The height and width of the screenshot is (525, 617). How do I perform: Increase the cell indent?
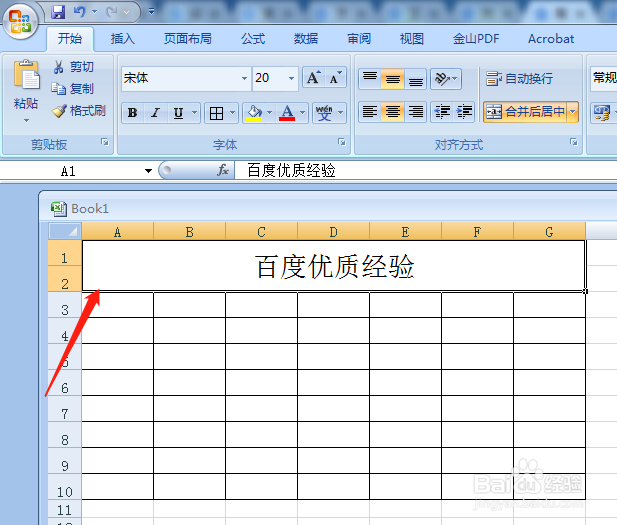[x=464, y=112]
